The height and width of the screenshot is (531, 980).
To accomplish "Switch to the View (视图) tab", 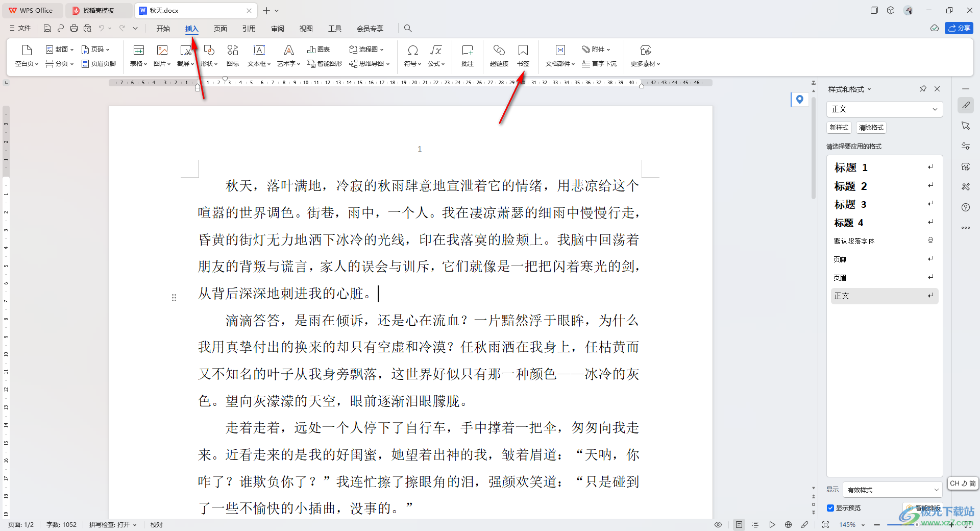I will (306, 29).
